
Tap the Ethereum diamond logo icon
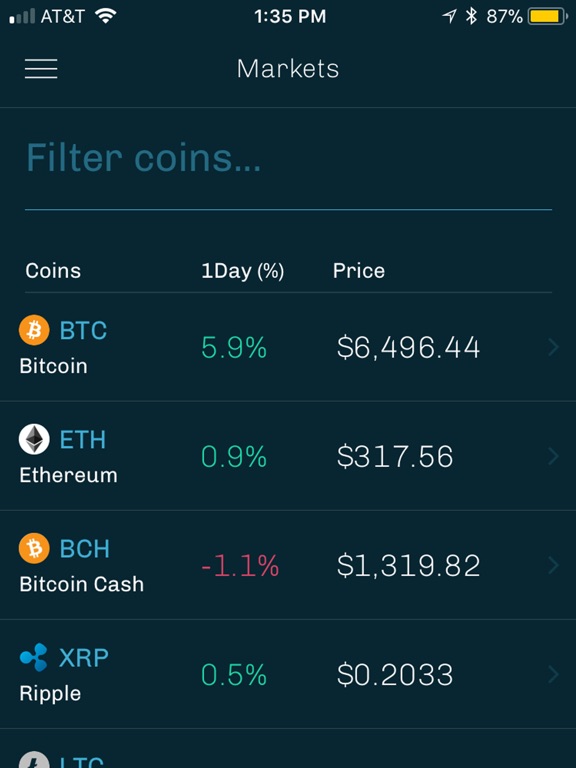pos(34,439)
